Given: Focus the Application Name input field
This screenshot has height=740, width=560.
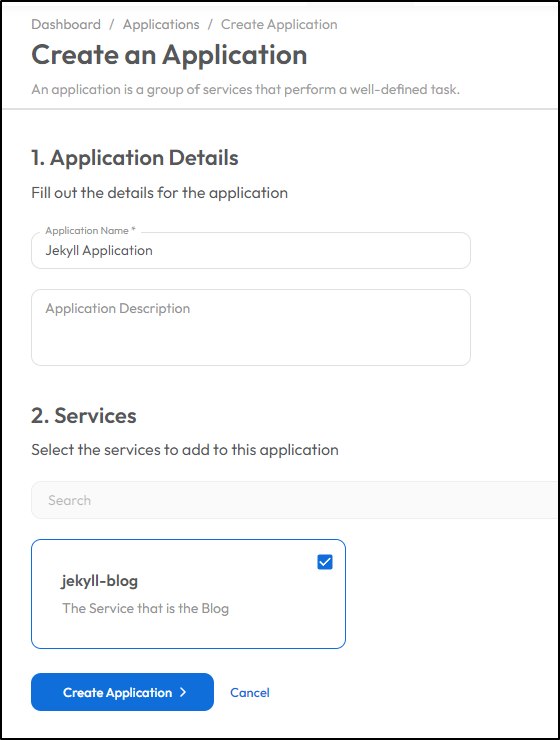Looking at the screenshot, I should [251, 251].
